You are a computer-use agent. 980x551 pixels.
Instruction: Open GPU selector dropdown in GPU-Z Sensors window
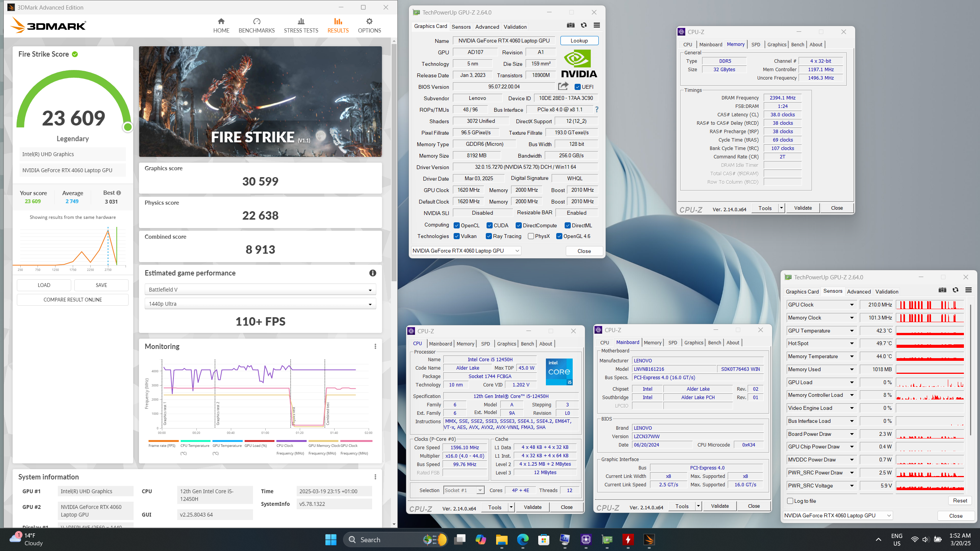(x=838, y=515)
